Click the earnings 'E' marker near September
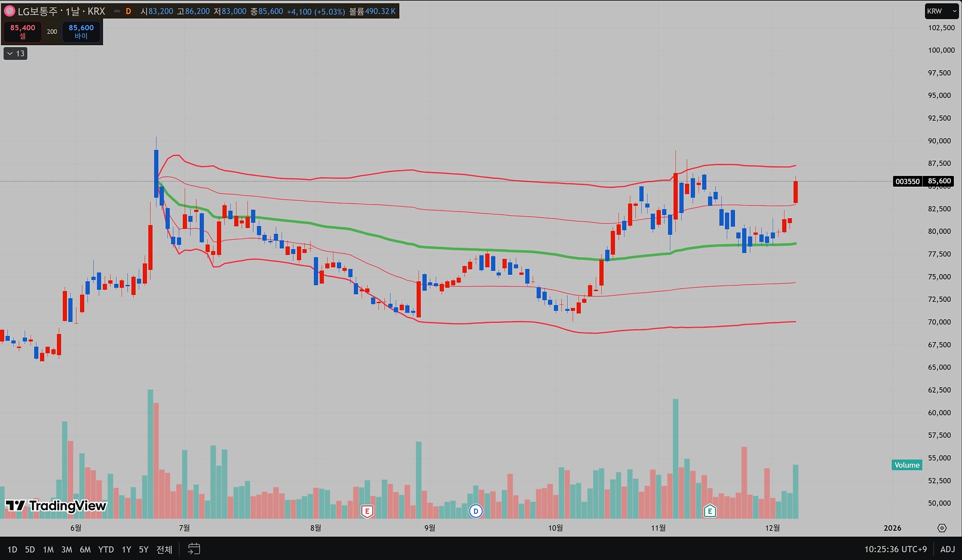The height and width of the screenshot is (560, 962). (x=367, y=511)
